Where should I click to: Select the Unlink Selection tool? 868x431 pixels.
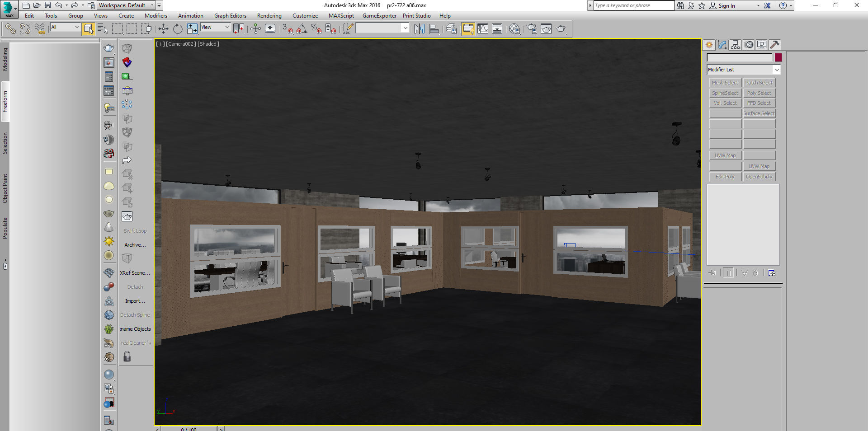coord(25,29)
